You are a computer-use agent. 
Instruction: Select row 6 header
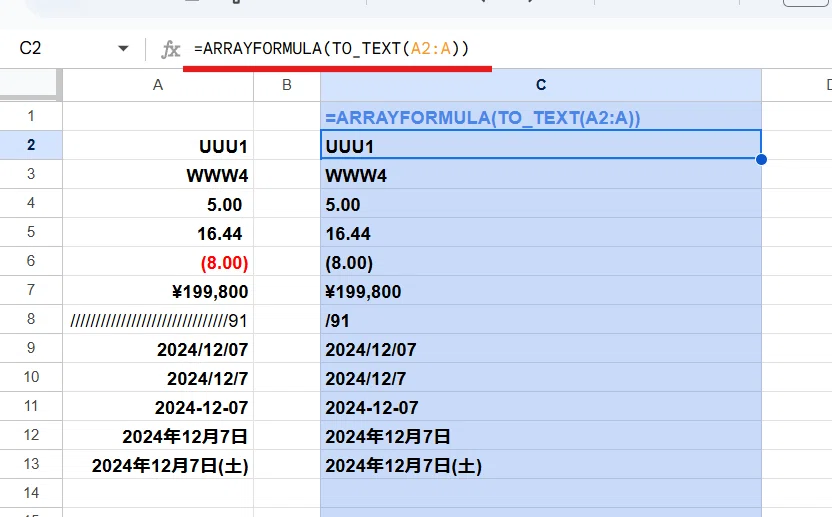31,261
